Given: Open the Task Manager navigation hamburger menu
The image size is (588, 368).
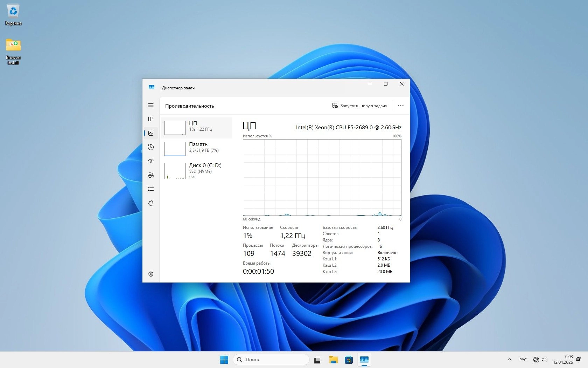Looking at the screenshot, I should point(151,105).
